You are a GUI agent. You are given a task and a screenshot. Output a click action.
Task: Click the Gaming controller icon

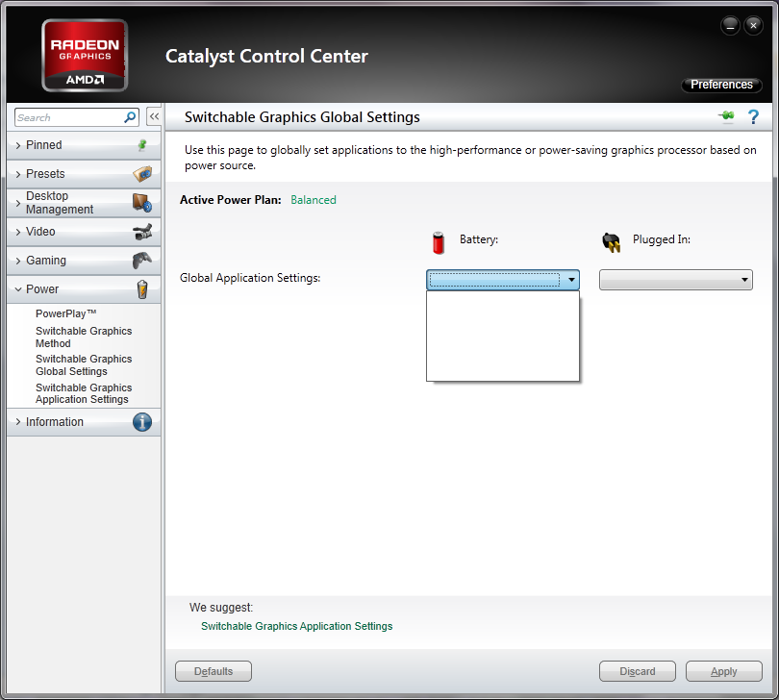click(142, 260)
